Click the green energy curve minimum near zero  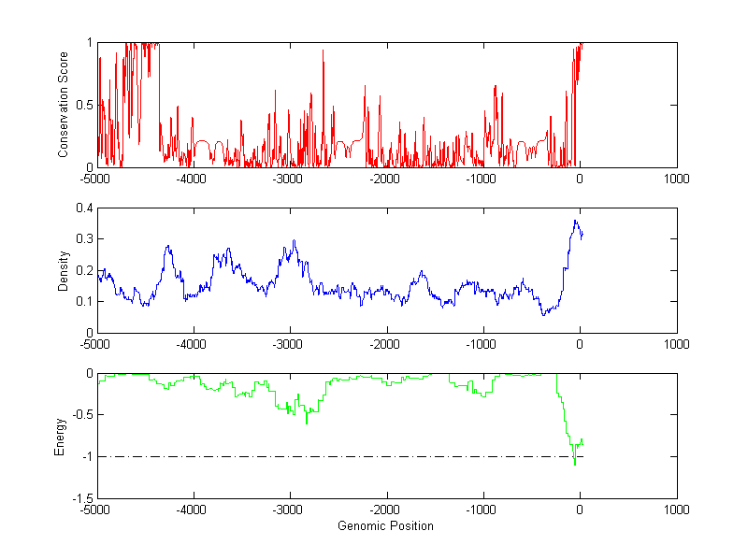click(x=574, y=464)
